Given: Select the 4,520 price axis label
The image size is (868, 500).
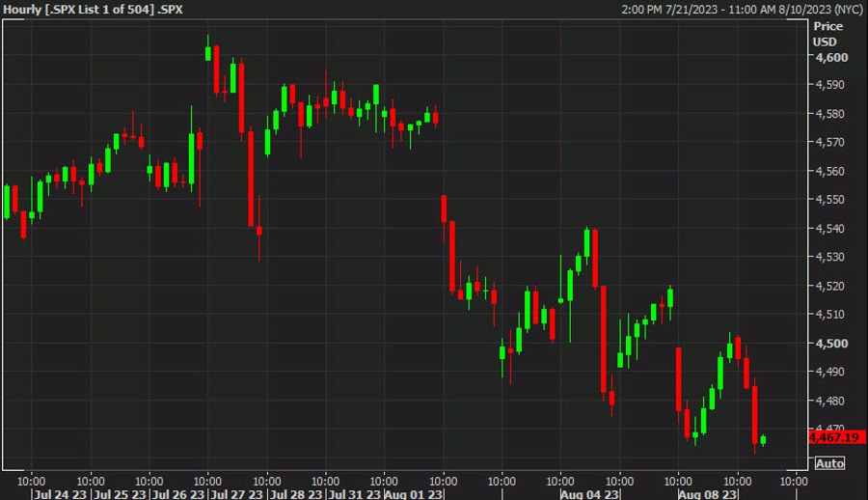Looking at the screenshot, I should click(x=829, y=286).
